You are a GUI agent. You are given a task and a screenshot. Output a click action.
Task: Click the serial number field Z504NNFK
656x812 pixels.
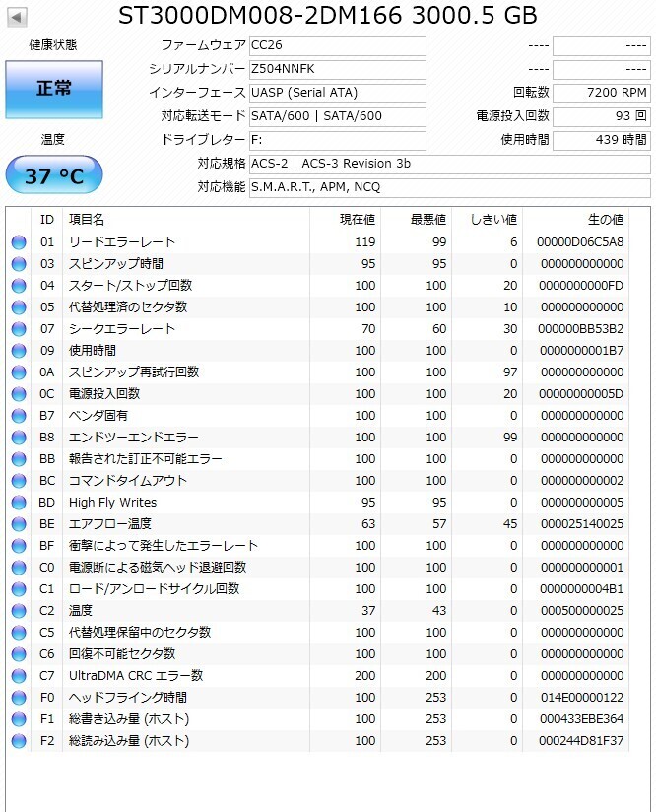[338, 69]
